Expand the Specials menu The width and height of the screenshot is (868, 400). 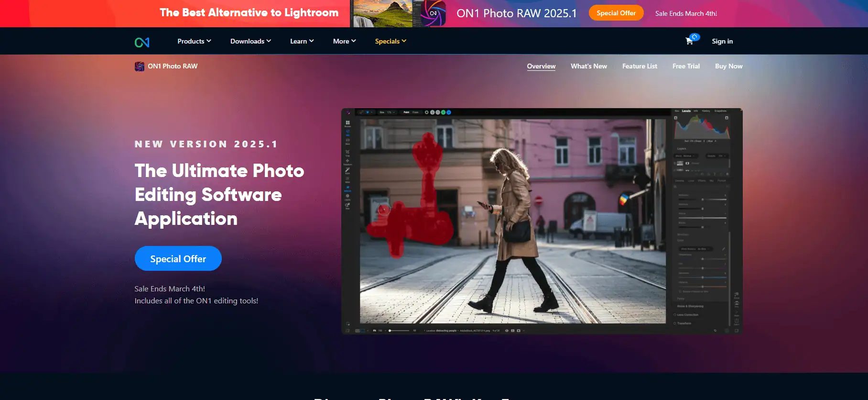[391, 41]
